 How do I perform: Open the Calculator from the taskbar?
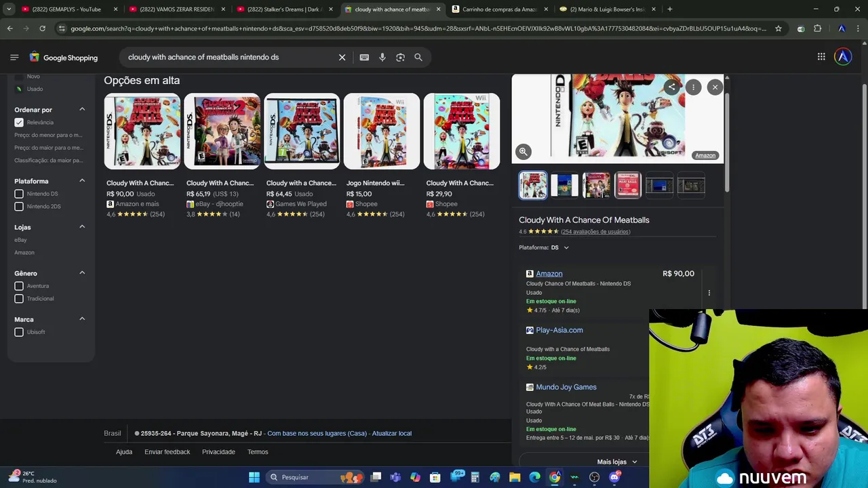tap(475, 477)
